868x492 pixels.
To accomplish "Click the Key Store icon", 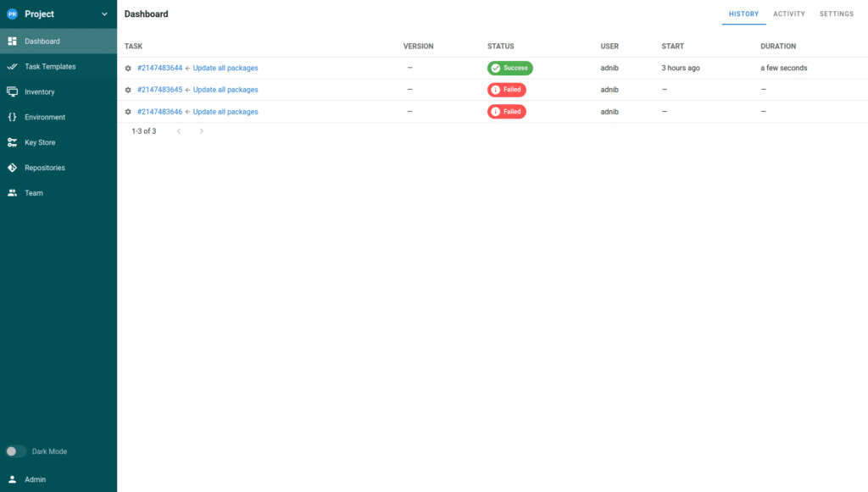I will coord(12,142).
